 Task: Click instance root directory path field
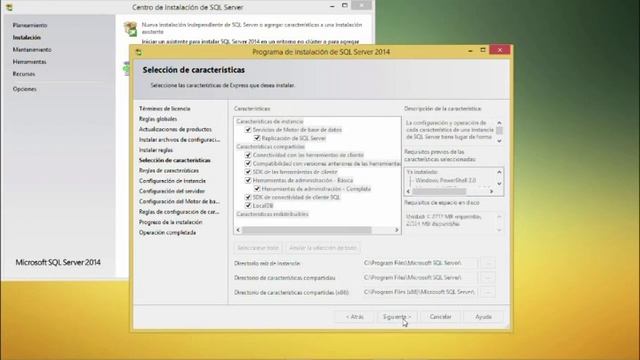coord(419,263)
